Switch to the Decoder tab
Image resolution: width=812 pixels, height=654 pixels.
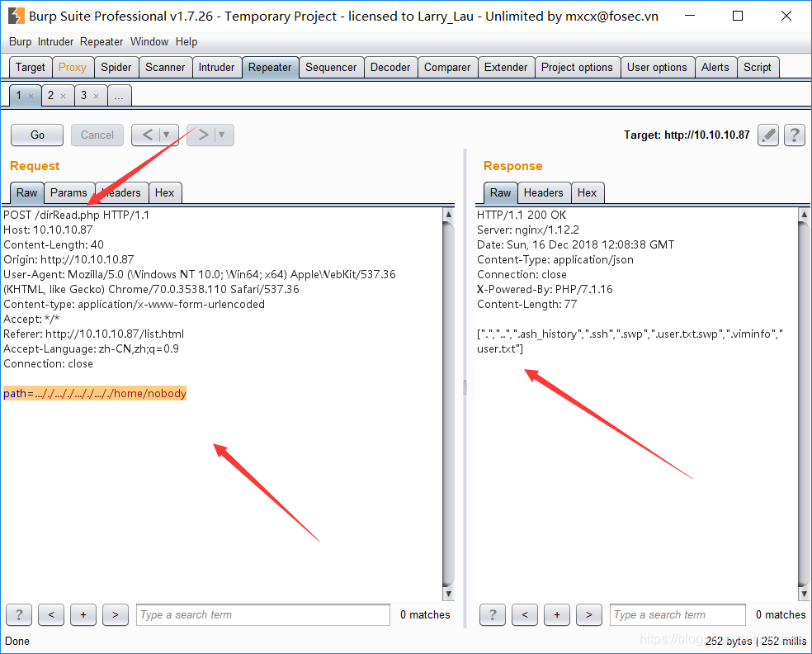click(390, 68)
